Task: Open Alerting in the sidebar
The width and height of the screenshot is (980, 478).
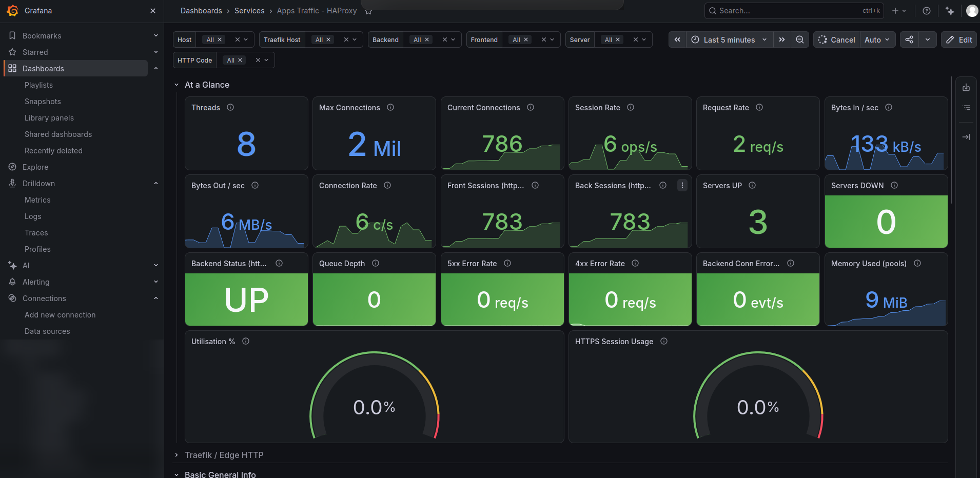Action: 36,282
